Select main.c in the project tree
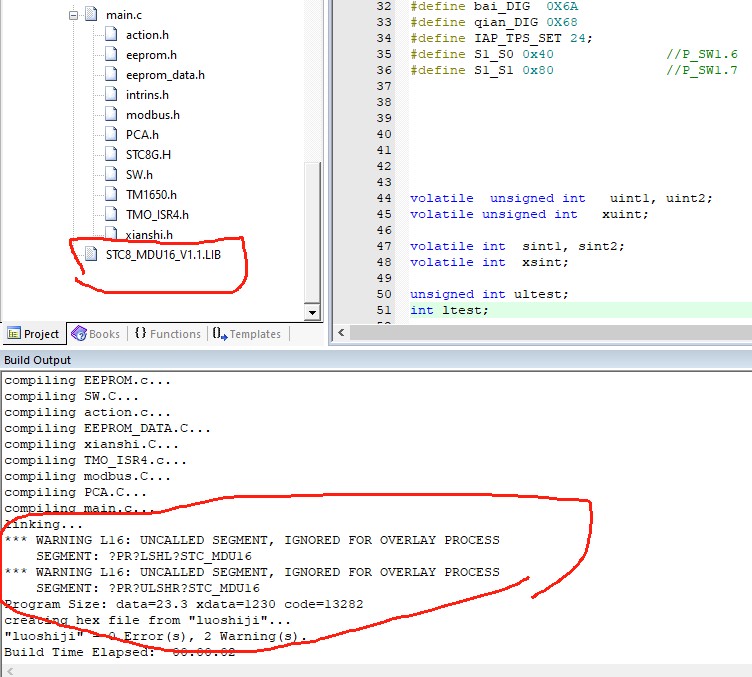The height and width of the screenshot is (677, 752). point(124,15)
